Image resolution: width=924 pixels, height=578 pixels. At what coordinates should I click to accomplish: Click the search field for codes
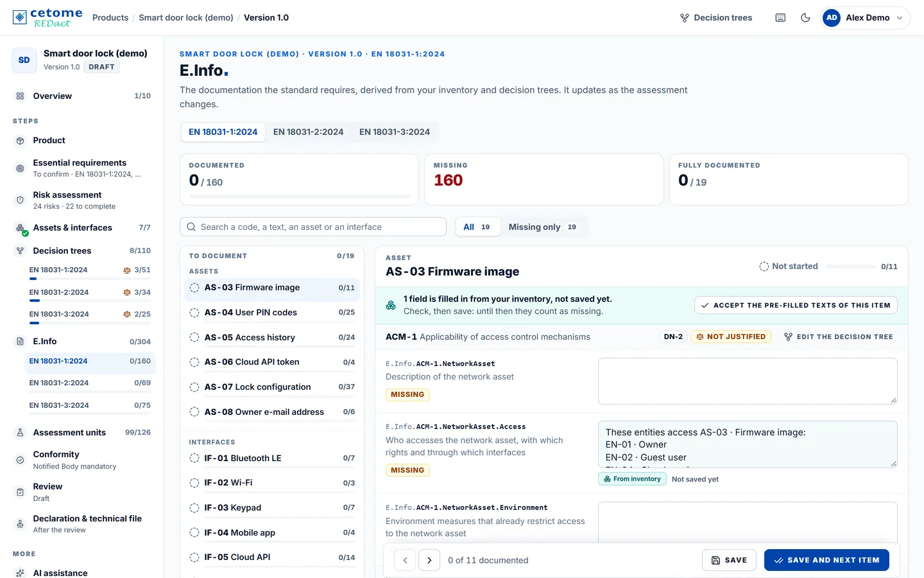(x=313, y=227)
